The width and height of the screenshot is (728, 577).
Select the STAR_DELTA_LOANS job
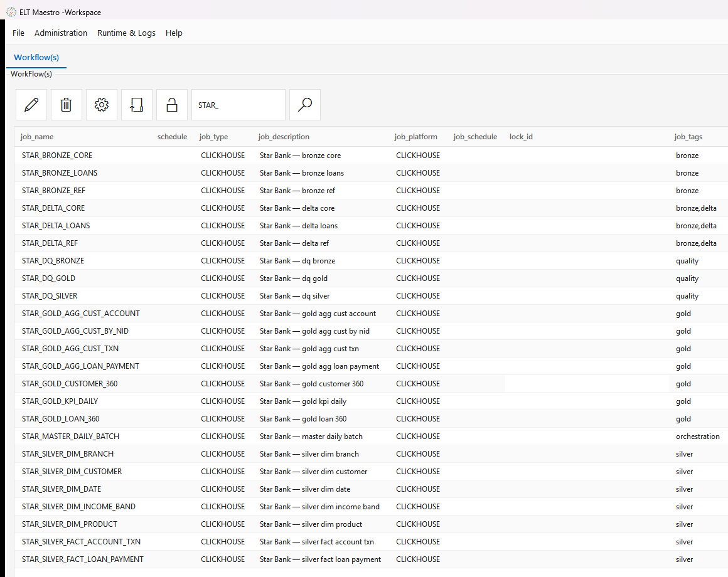pyautogui.click(x=56, y=226)
